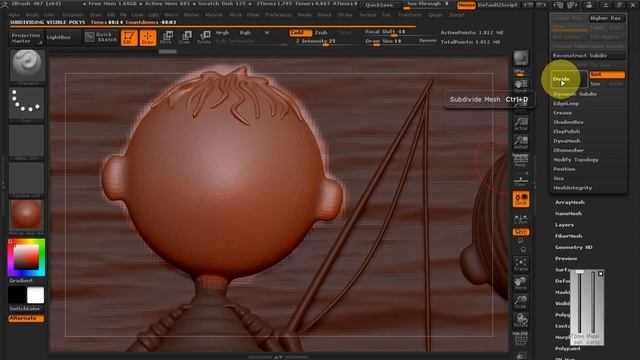
Task: Select the white main color swatch
Action: 36,295
